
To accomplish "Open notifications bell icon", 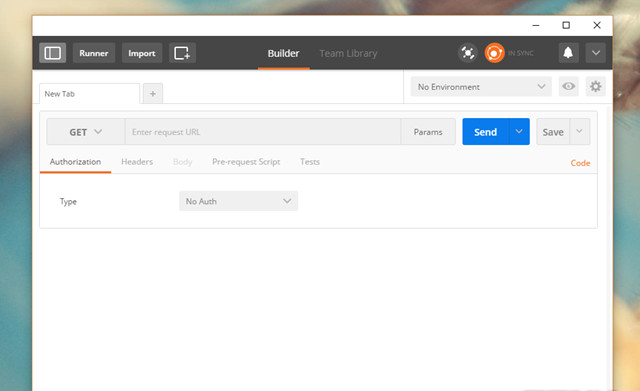I will point(568,53).
